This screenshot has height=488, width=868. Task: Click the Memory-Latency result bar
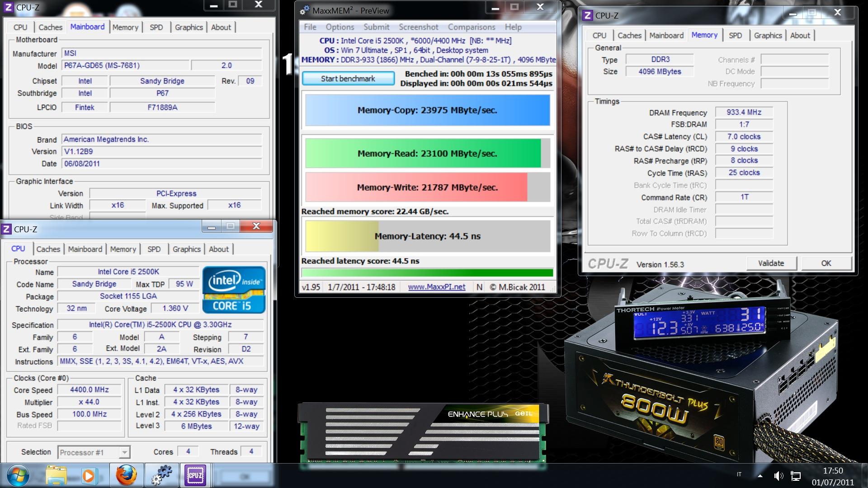427,236
